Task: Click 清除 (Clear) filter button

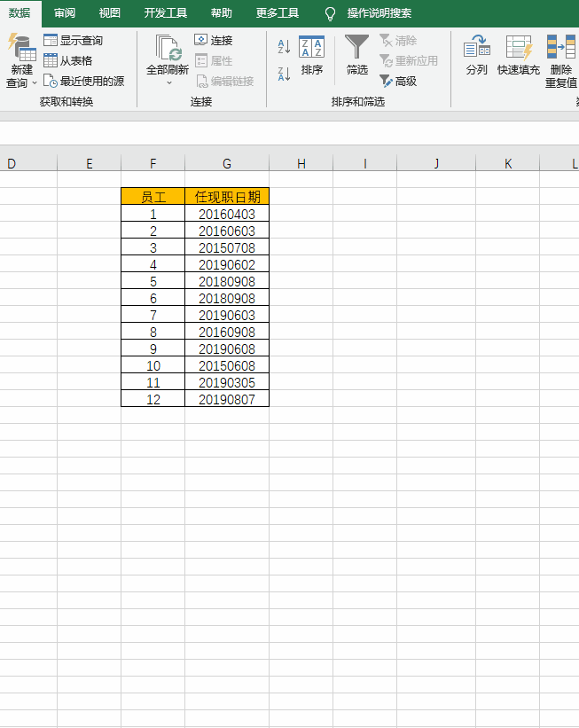Action: [x=398, y=41]
